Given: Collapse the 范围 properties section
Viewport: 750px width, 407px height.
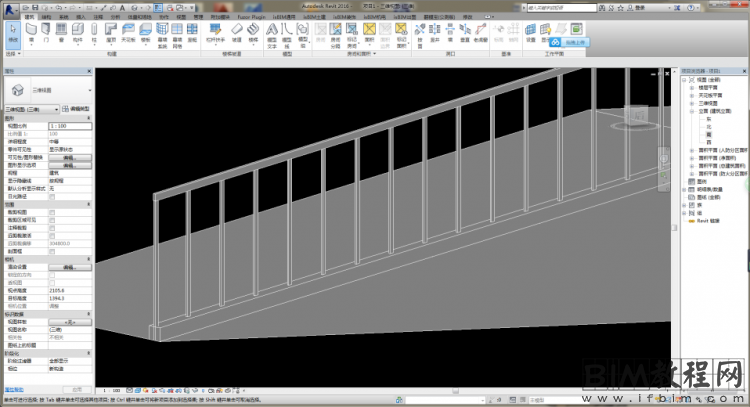Looking at the screenshot, I should [88, 205].
